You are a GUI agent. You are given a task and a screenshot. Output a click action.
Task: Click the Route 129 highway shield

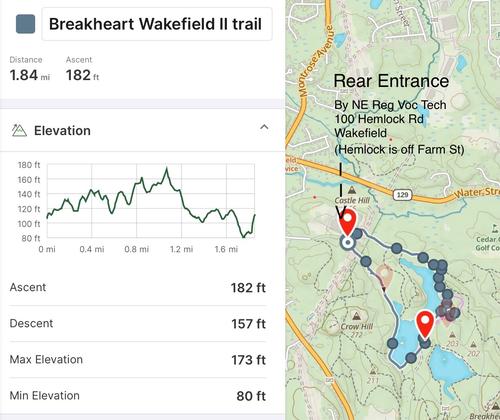coord(403,195)
